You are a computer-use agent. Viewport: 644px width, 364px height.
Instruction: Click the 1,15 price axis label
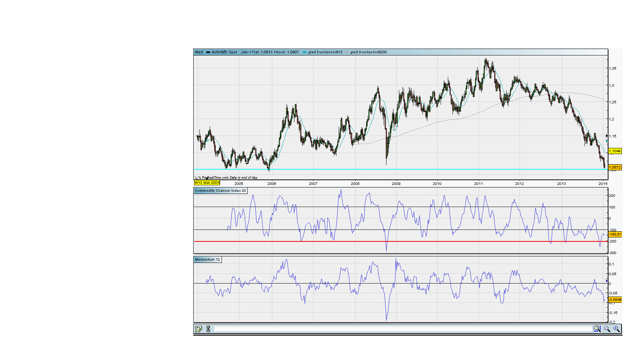[x=612, y=136]
